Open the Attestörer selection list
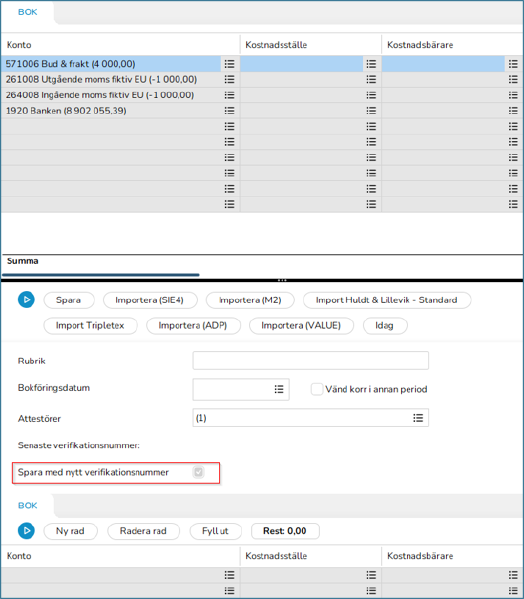 click(x=418, y=418)
